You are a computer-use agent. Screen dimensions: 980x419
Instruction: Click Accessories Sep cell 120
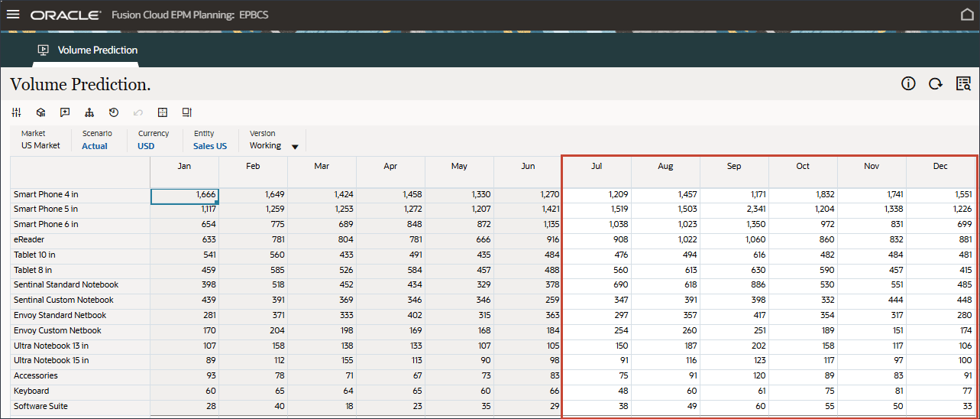tap(734, 375)
